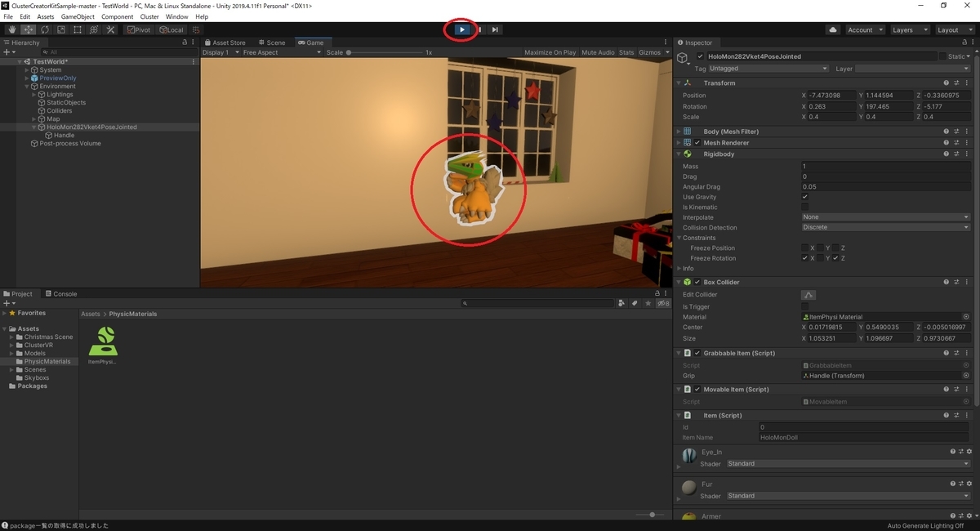This screenshot has width=980, height=531.
Task: Enable Is Trigger checkbox
Action: (805, 307)
